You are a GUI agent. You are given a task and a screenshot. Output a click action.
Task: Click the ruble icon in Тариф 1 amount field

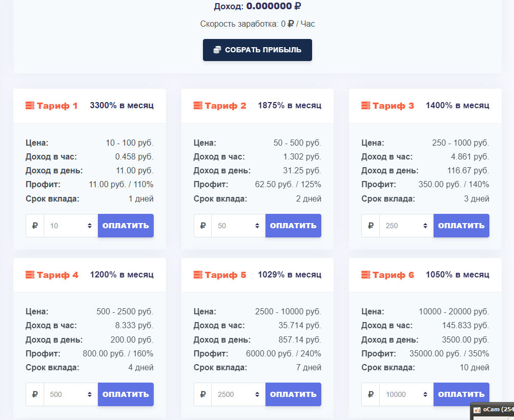(35, 226)
